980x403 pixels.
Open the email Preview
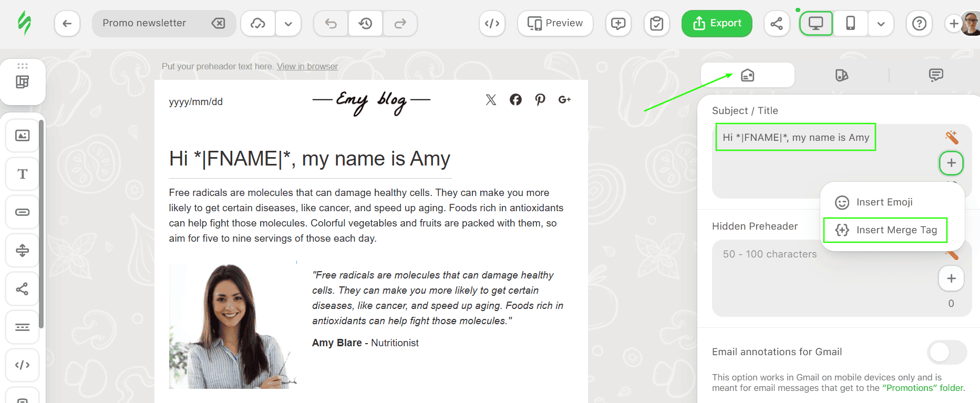coord(555,23)
